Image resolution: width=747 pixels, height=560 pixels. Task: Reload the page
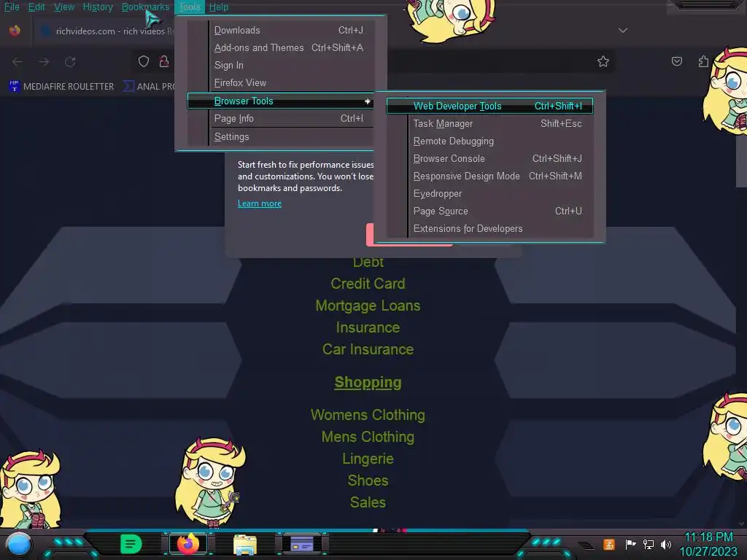pos(70,62)
